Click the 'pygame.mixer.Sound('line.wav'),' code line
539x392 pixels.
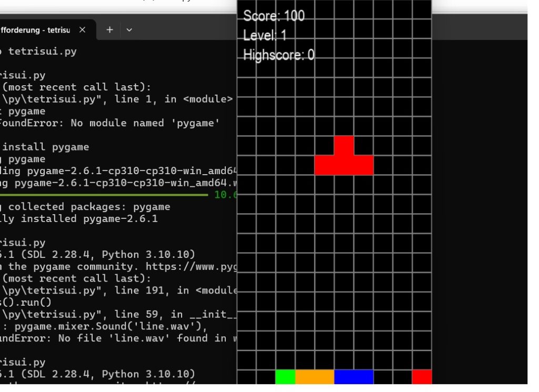pyautogui.click(x=104, y=326)
